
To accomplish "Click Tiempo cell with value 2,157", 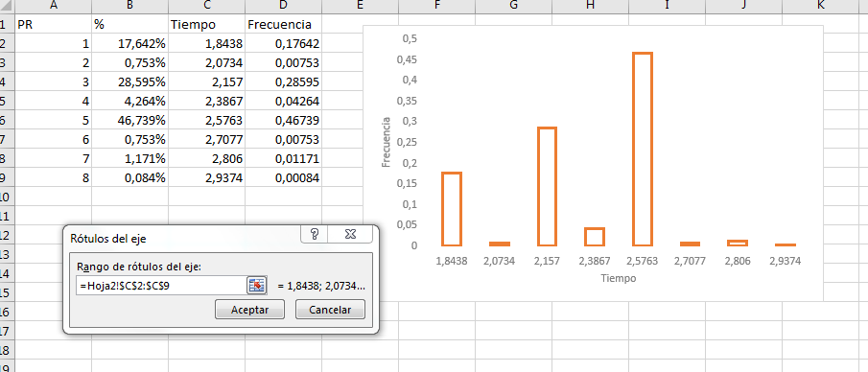I will (207, 81).
